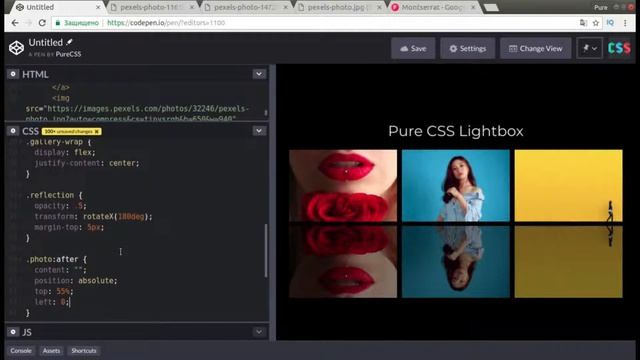Click the PureCSS author link

coord(68,54)
